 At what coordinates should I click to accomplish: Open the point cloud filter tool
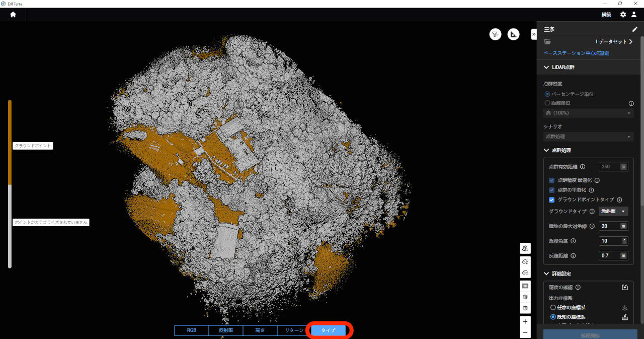coord(495,34)
